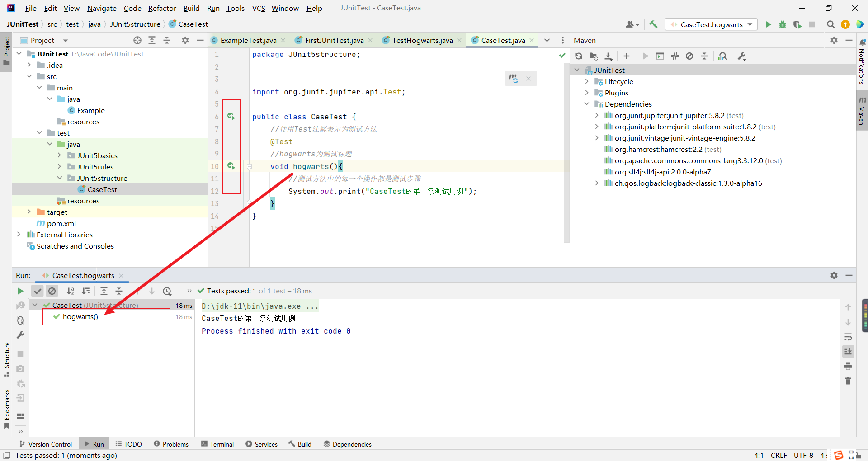Open the Refactor menu
This screenshot has height=461, width=868.
click(x=162, y=8)
